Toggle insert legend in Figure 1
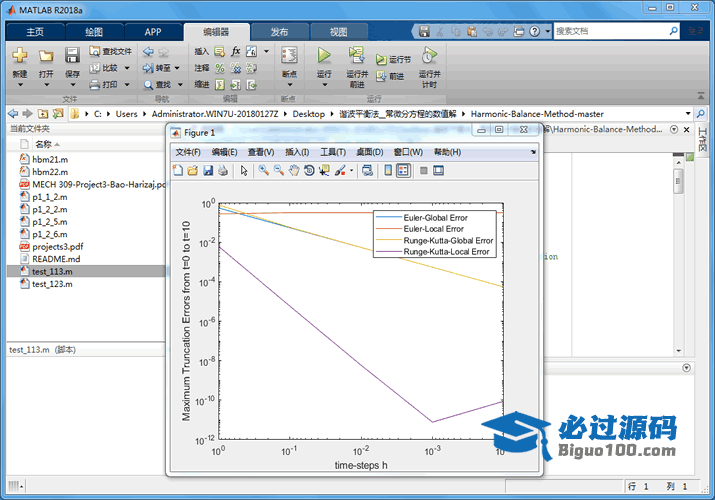This screenshot has width=715, height=500. (x=403, y=170)
